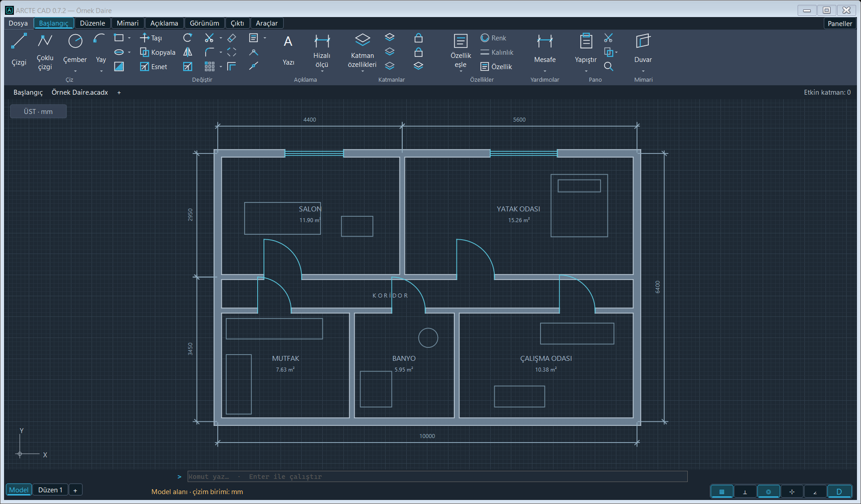Click the SALON room label in drawing
The image size is (861, 504).
point(310,209)
